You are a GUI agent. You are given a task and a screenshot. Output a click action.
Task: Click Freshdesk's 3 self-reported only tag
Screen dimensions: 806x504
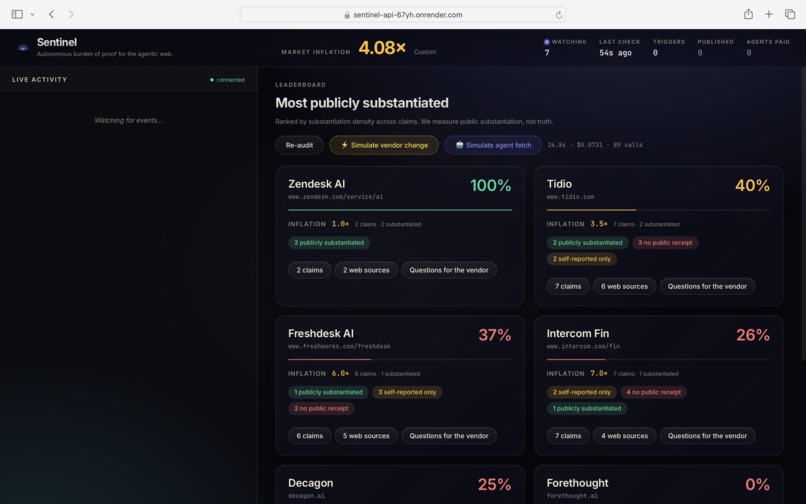pos(407,392)
